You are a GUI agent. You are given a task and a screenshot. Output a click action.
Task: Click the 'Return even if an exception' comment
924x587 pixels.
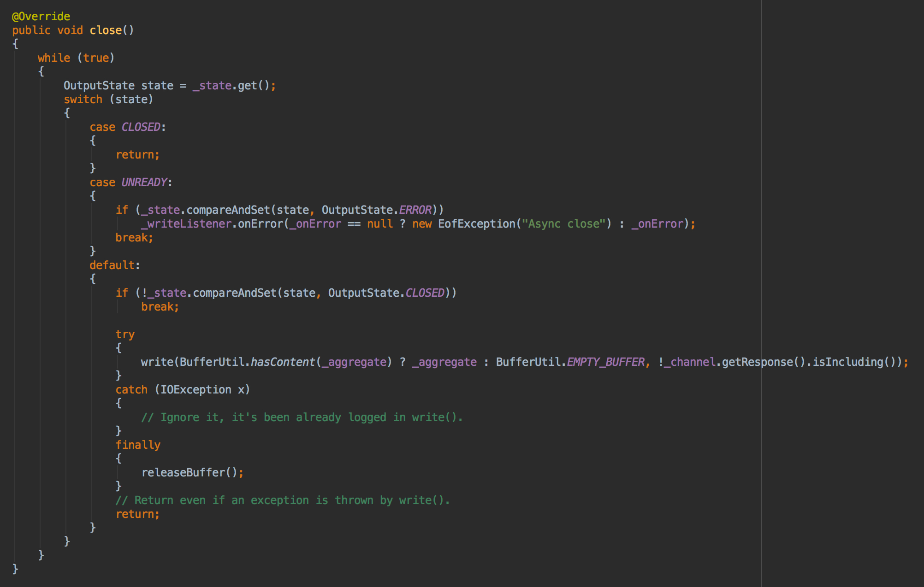[x=283, y=500]
